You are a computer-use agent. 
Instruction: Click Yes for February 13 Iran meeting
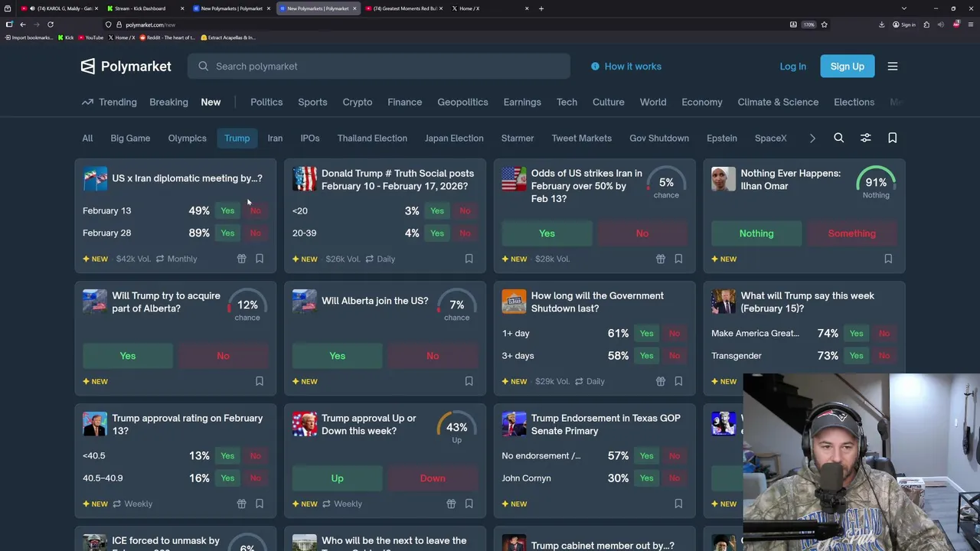click(227, 210)
